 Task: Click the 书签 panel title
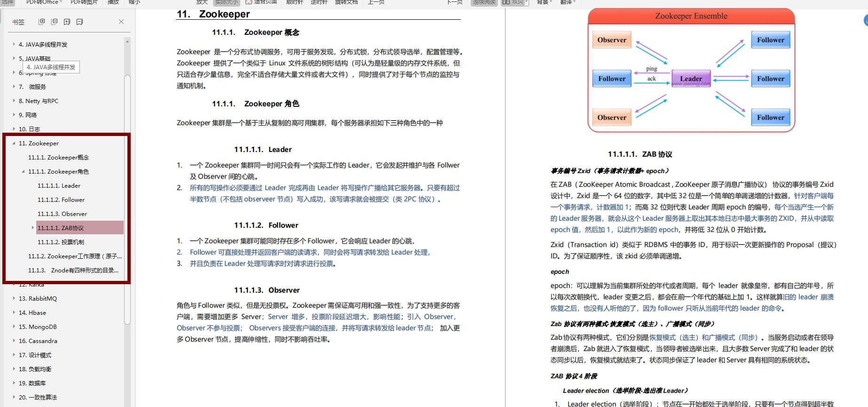pos(18,22)
